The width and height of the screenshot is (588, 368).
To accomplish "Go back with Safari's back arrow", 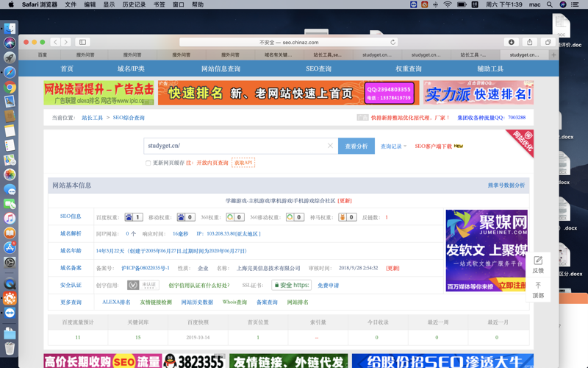I will [x=56, y=42].
